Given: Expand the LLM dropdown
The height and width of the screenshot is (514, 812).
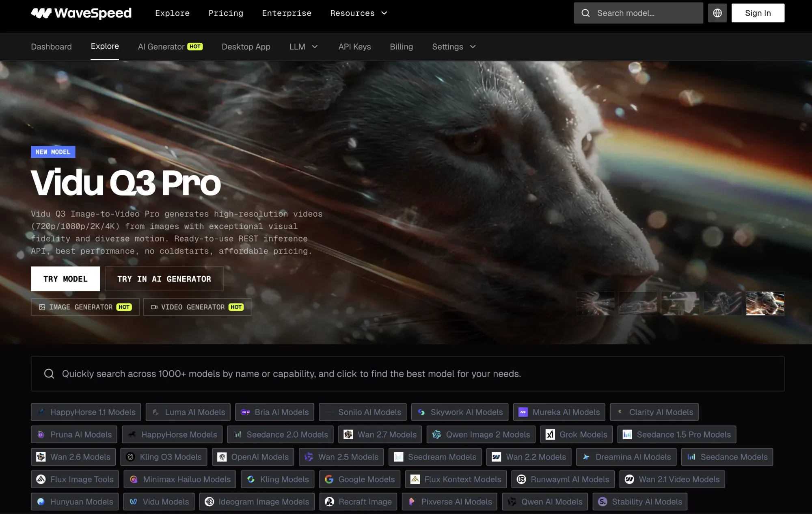Looking at the screenshot, I should [304, 47].
